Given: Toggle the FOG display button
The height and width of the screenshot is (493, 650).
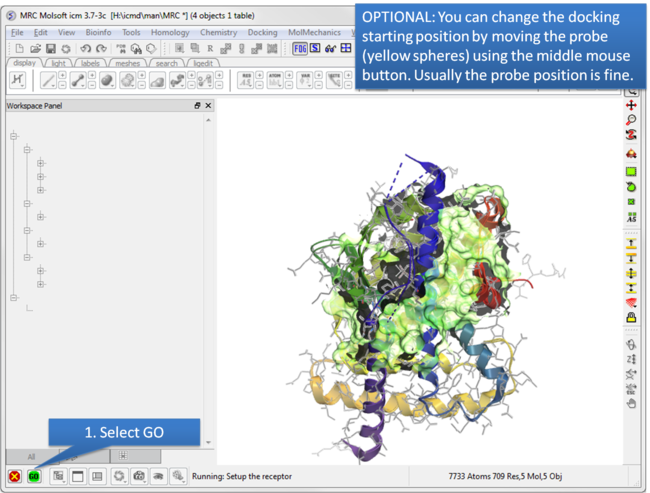Looking at the screenshot, I should pos(299,48).
